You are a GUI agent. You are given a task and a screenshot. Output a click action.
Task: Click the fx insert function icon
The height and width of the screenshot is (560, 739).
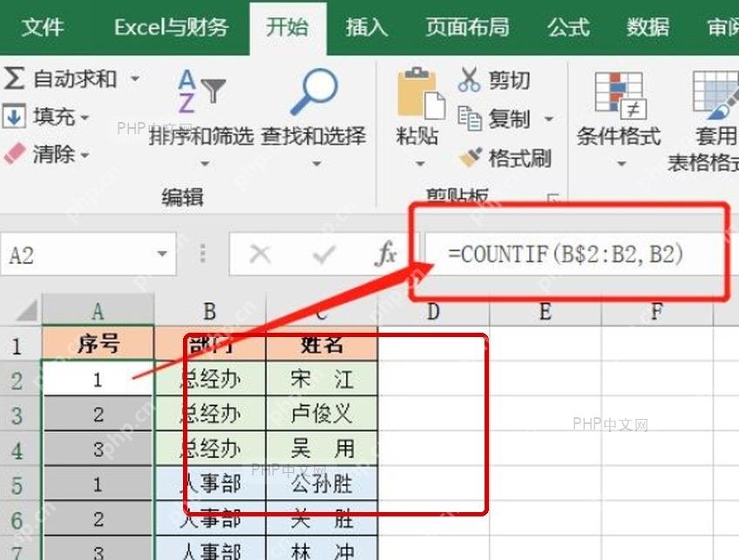coord(386,253)
